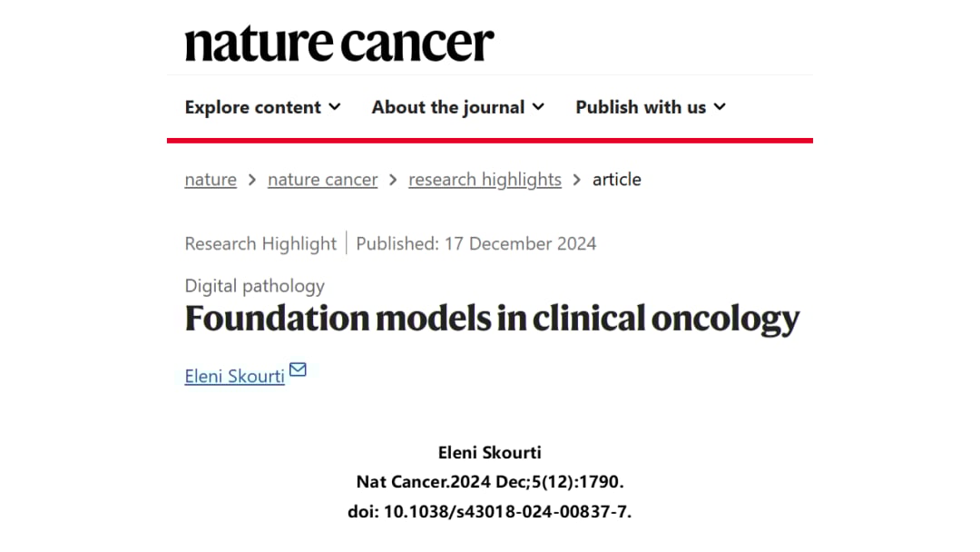Click the bold Eleni Skourti citation name

coord(489,453)
